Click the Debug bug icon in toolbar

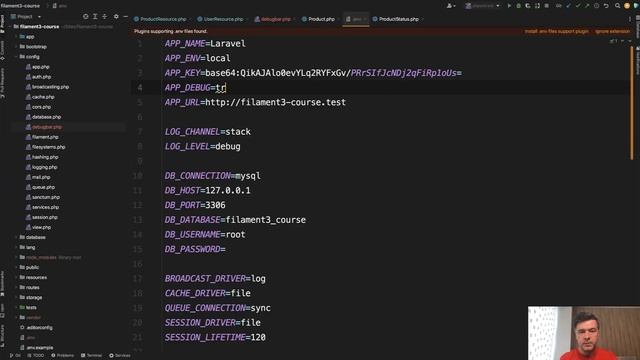click(518, 6)
